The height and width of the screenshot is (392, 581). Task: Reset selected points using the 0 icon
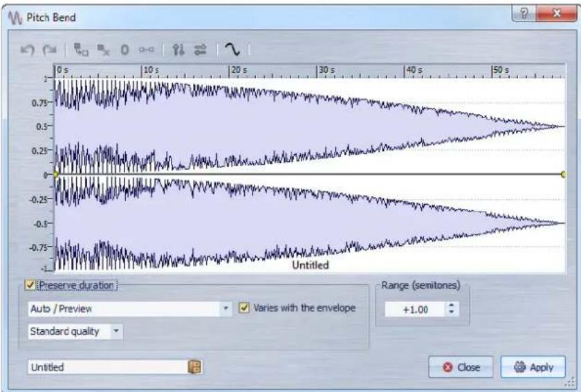[125, 50]
